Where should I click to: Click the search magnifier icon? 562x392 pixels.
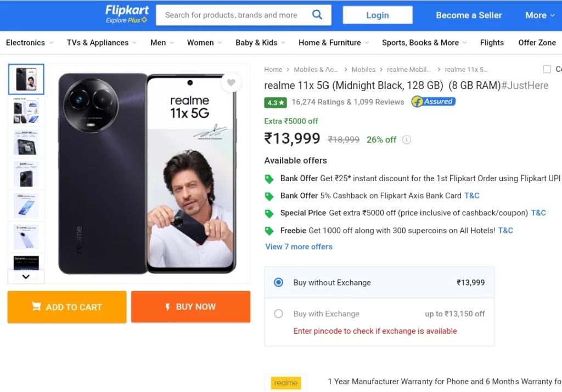pos(317,15)
